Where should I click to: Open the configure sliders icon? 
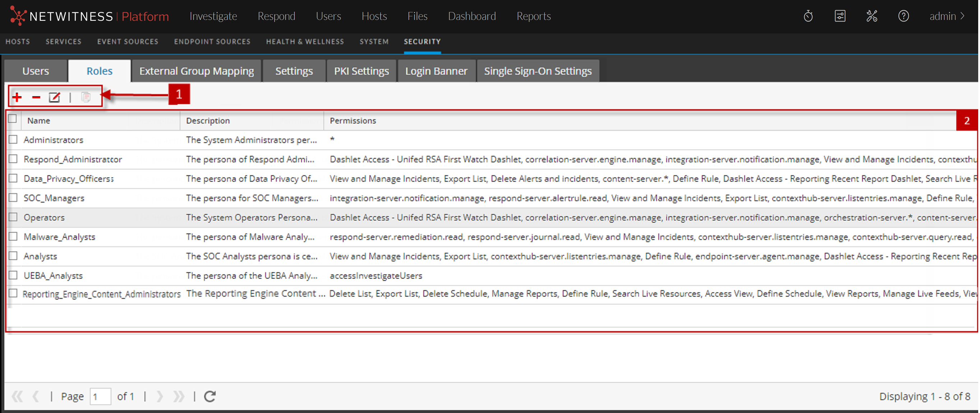point(840,17)
